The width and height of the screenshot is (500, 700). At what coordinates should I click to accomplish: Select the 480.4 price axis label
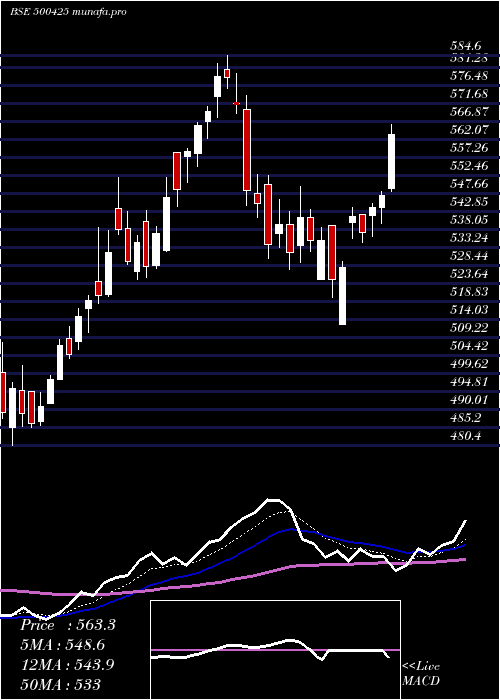click(466, 436)
